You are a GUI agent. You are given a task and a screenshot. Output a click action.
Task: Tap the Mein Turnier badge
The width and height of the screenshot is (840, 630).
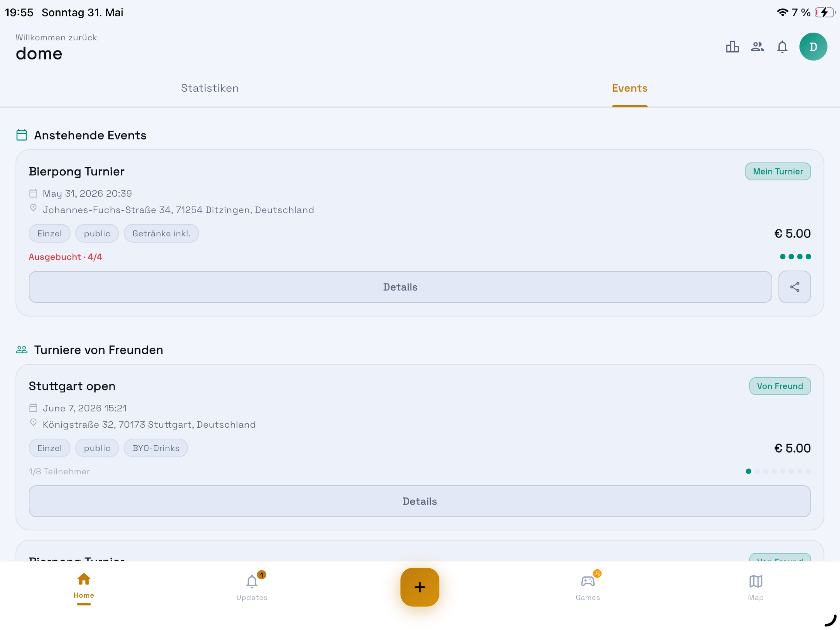tap(778, 172)
